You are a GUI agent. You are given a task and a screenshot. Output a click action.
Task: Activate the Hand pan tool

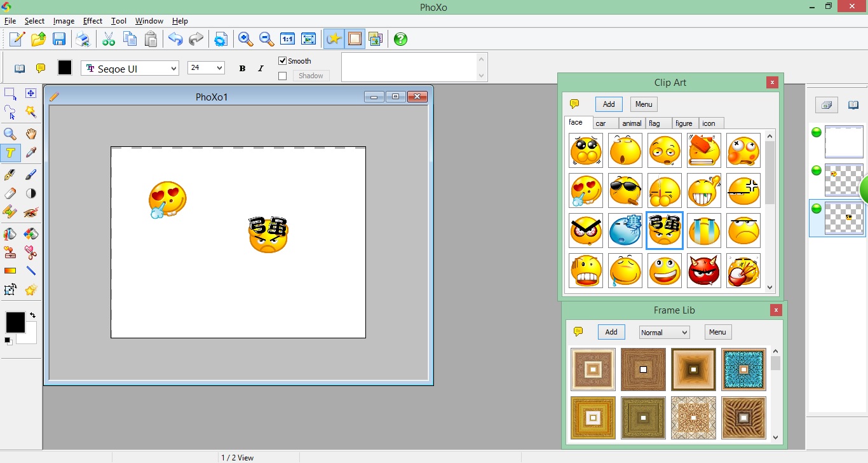(x=31, y=134)
